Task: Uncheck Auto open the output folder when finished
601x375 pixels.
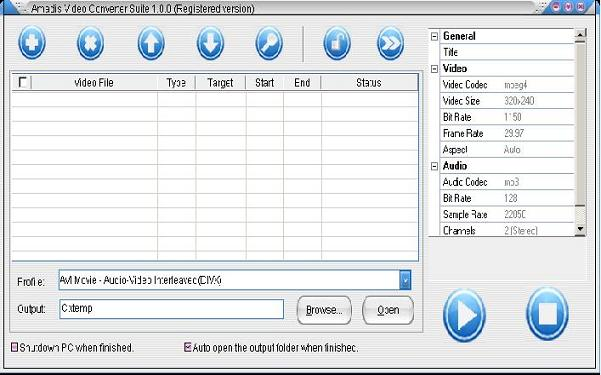Action: [187, 347]
